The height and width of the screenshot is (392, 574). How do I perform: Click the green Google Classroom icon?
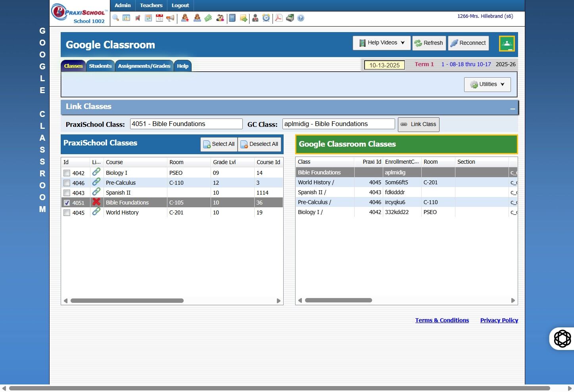[x=507, y=44]
